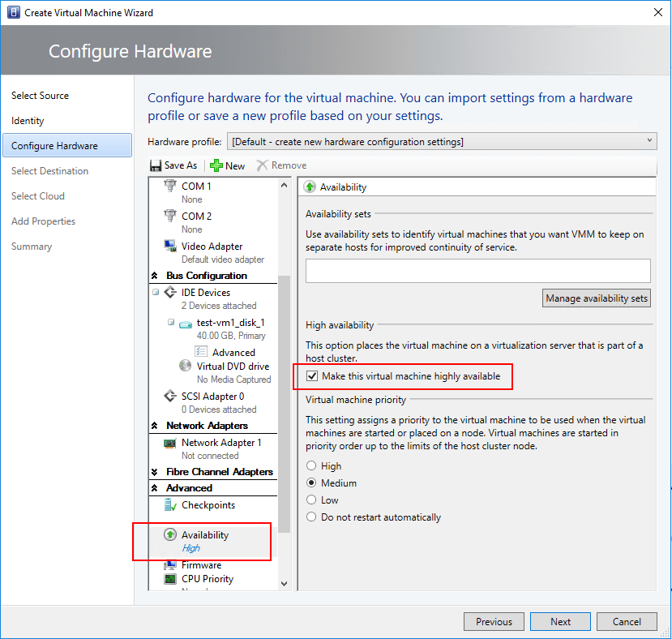Go to the Summary step

tap(32, 246)
